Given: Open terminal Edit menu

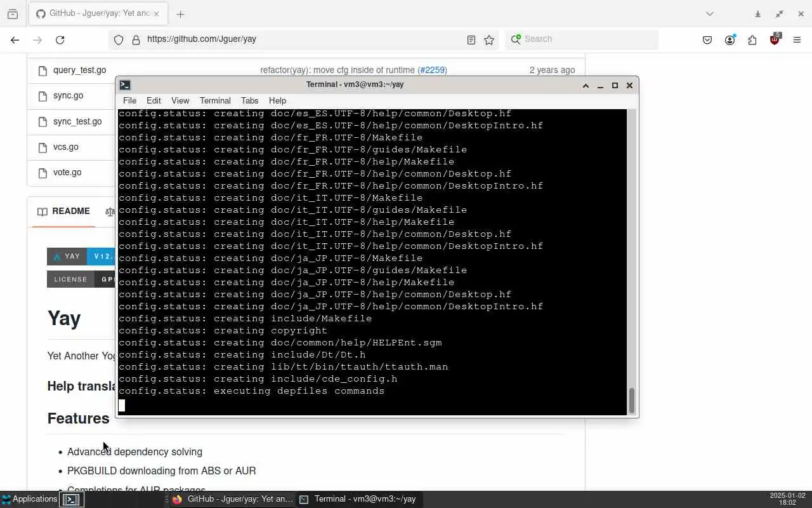Looking at the screenshot, I should pyautogui.click(x=154, y=100).
